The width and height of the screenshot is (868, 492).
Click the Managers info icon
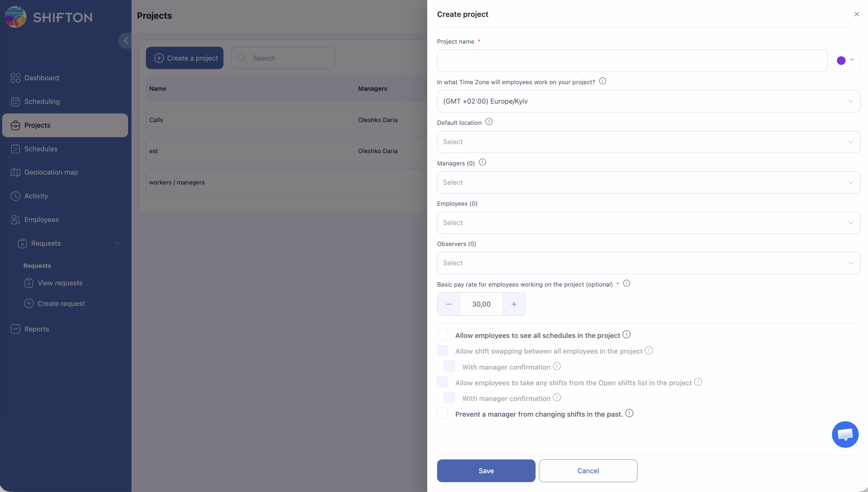(x=482, y=163)
